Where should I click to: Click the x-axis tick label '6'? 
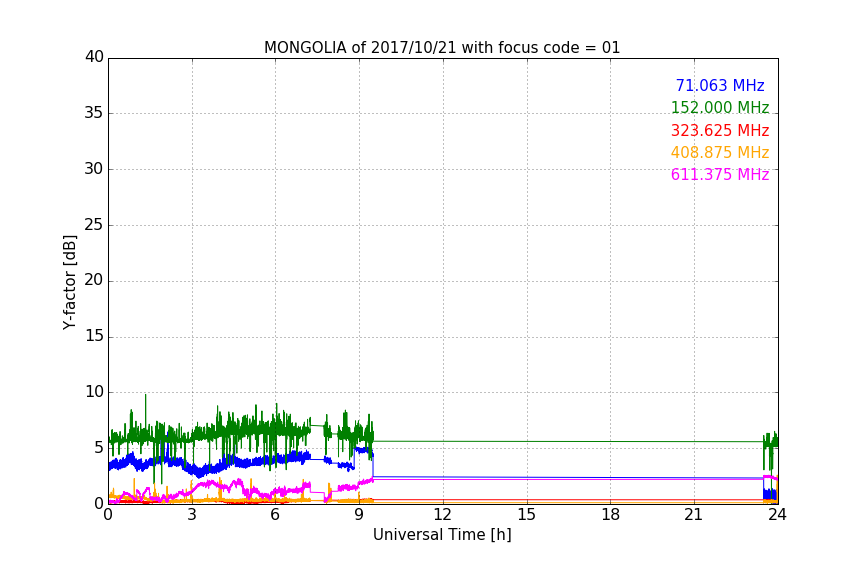point(275,515)
